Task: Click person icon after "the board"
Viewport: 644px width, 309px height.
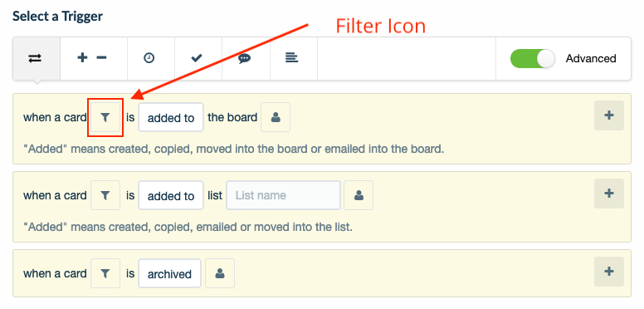Action: [x=276, y=117]
